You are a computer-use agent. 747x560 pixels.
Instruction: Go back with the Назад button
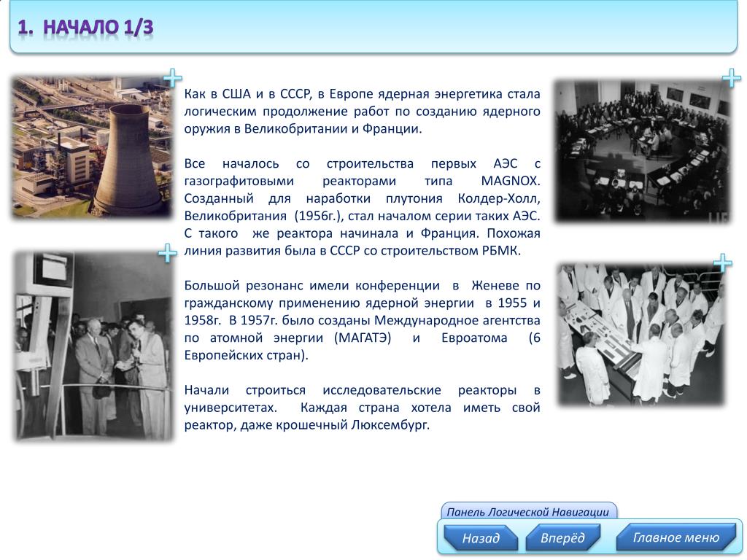point(481,538)
